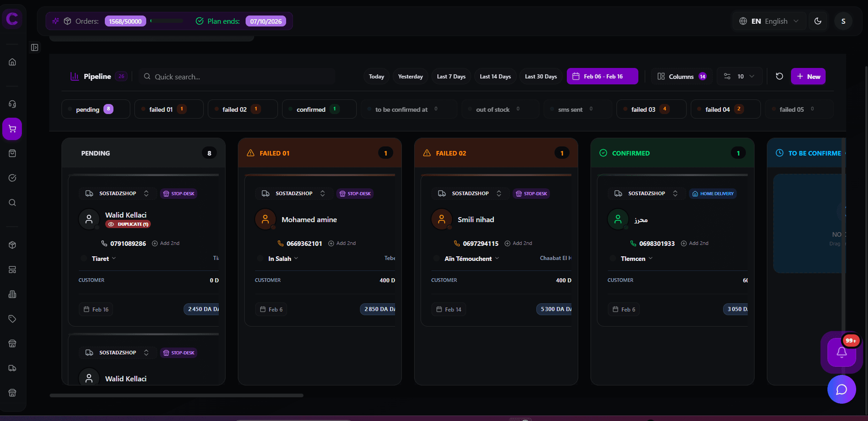
Task: Select the delivery truck icon in the sidebar
Action: coord(12,368)
